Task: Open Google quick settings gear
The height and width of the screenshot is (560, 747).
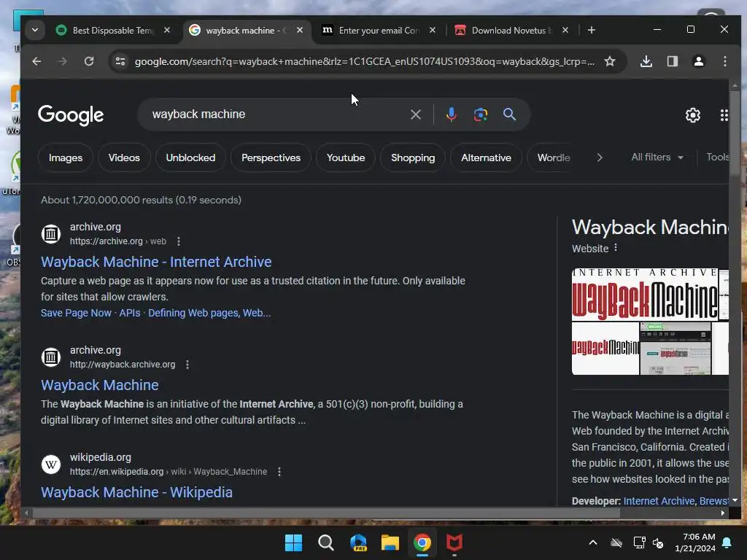Action: 693,114
